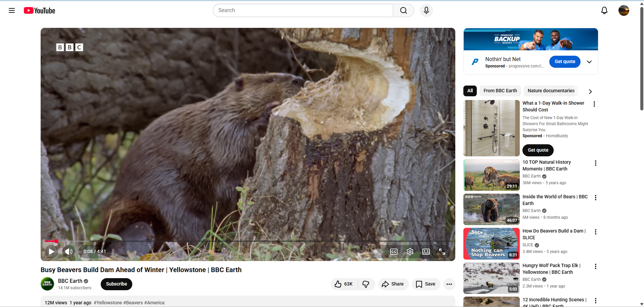Switch to theater mode

click(426, 252)
